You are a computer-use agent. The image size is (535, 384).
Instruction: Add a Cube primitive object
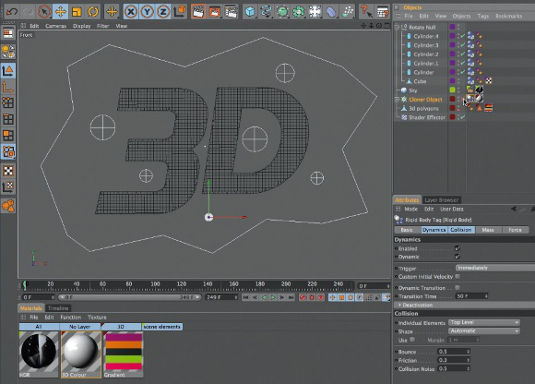click(x=250, y=12)
